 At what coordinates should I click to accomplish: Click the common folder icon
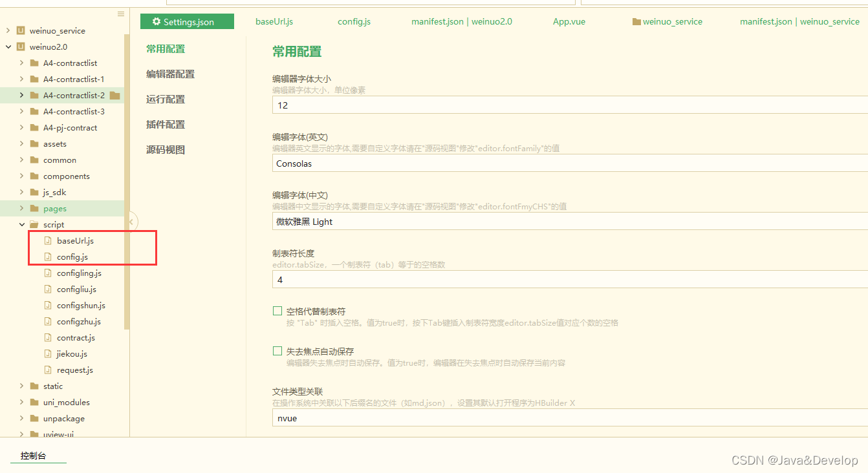(34, 160)
